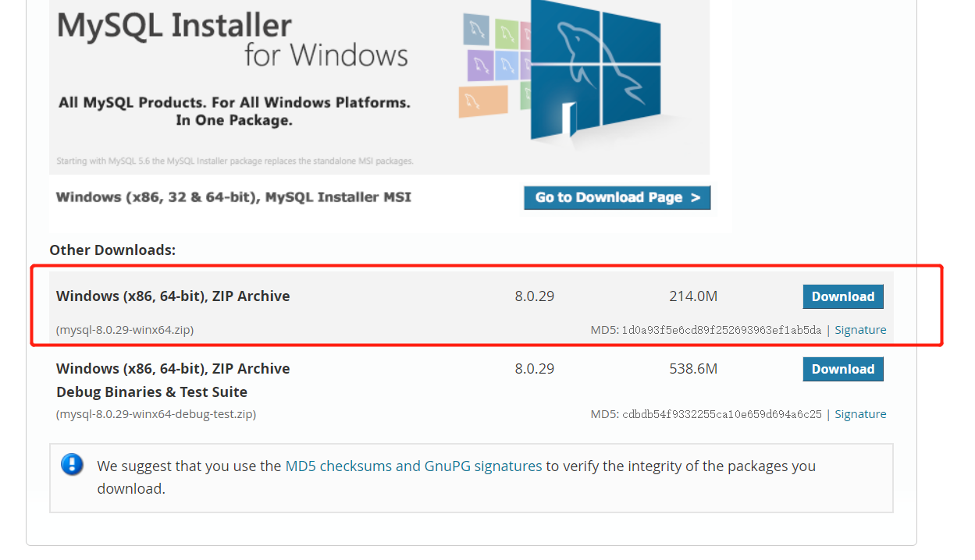This screenshot has height=560, width=975.
Task: Click the Other Downloads heading
Action: click(x=112, y=250)
